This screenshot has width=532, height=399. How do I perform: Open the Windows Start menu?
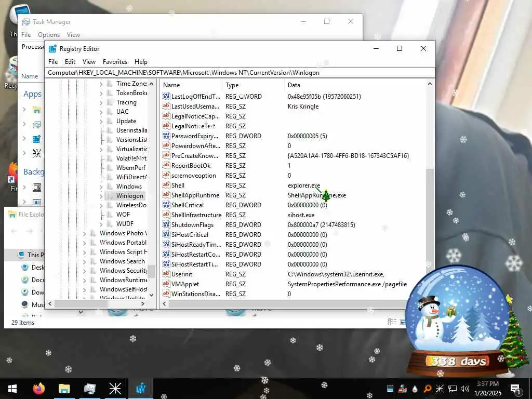tap(12, 389)
